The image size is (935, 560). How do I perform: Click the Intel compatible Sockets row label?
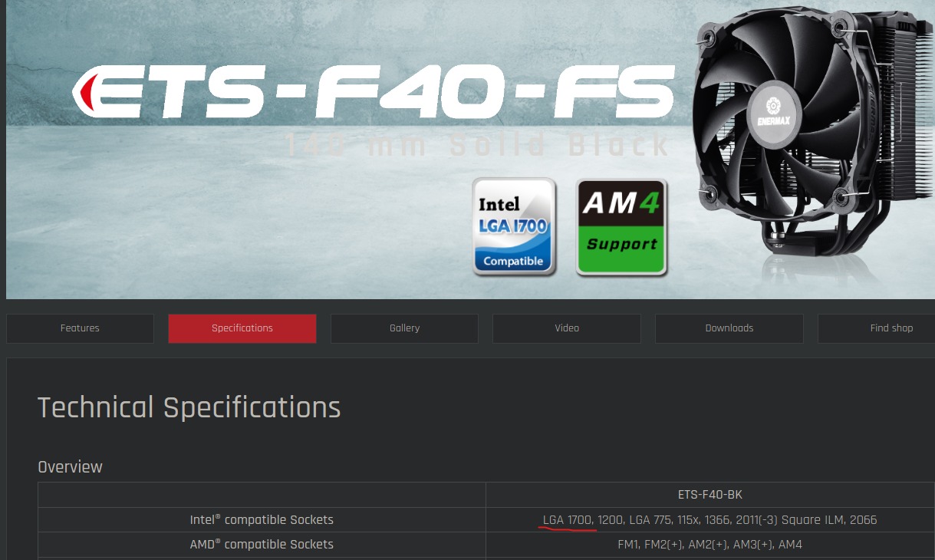pyautogui.click(x=262, y=520)
